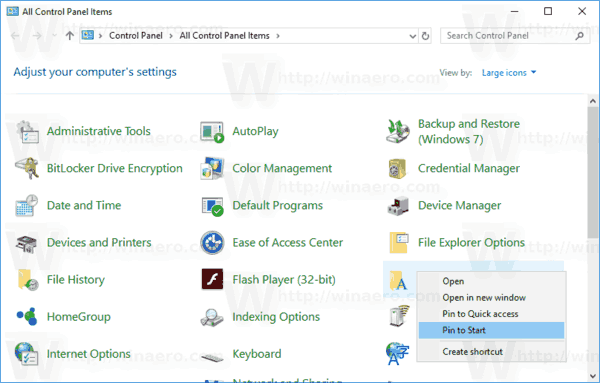Image resolution: width=600 pixels, height=383 pixels.
Task: Open the Credential Manager link
Action: click(x=469, y=169)
